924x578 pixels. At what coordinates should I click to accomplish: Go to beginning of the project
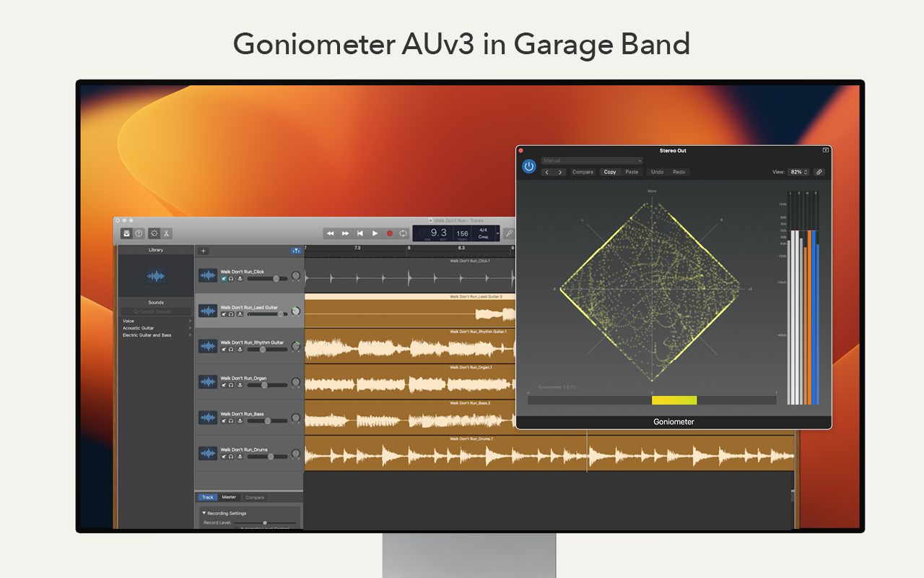[360, 233]
